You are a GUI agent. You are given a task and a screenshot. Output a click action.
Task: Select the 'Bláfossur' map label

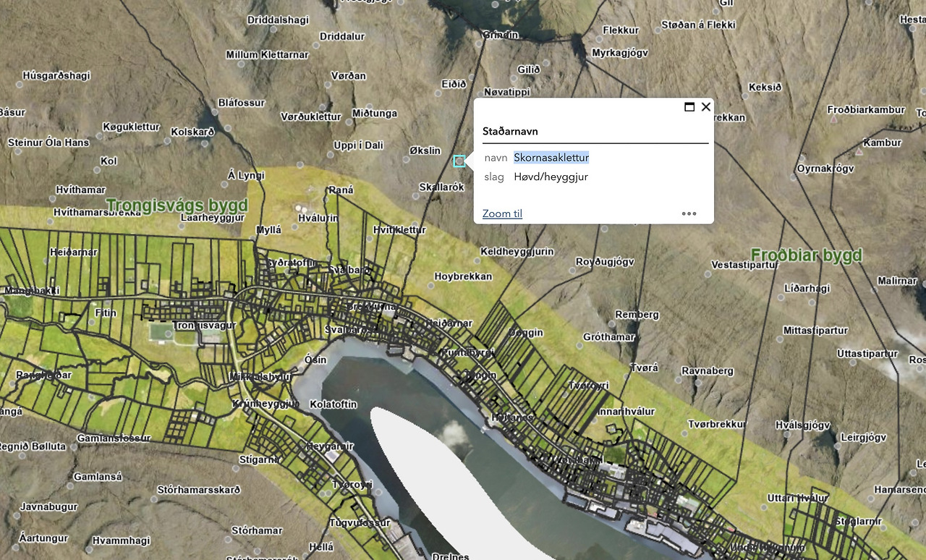242,103
